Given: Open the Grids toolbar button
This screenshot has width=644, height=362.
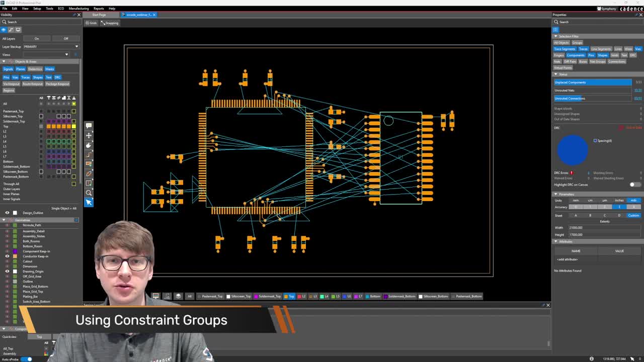Looking at the screenshot, I should point(91,23).
